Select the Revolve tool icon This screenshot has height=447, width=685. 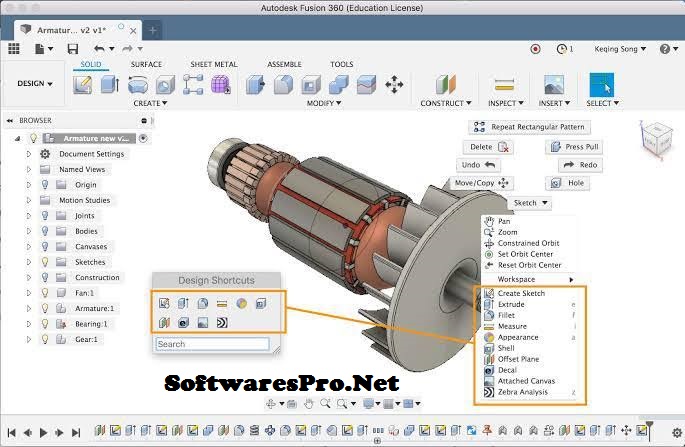coord(138,84)
